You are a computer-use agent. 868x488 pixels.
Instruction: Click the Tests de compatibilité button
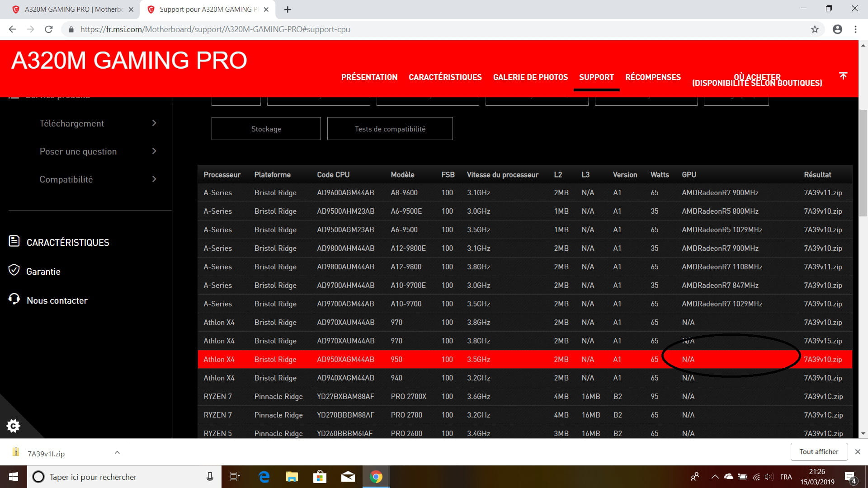pos(390,129)
